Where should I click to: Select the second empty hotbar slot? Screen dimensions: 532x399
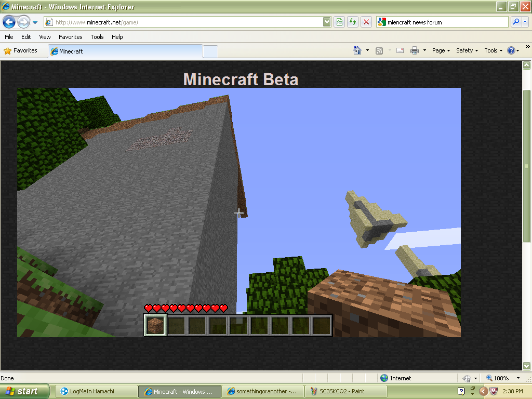pyautogui.click(x=177, y=326)
